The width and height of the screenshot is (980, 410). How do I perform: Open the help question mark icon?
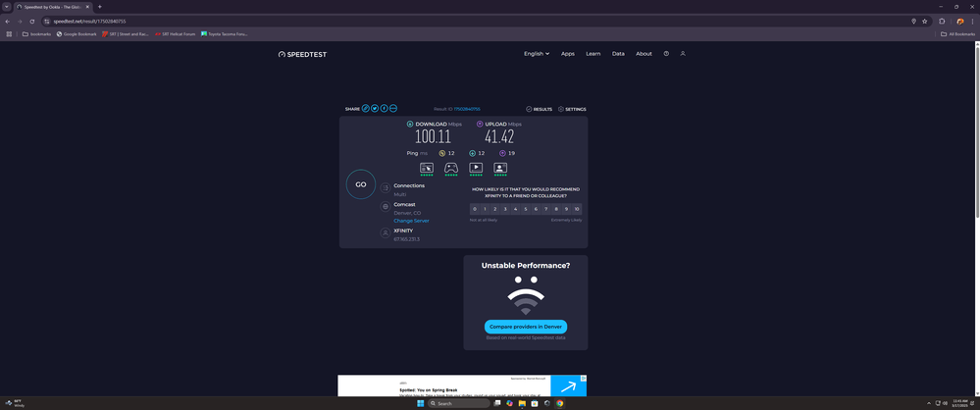(x=666, y=54)
